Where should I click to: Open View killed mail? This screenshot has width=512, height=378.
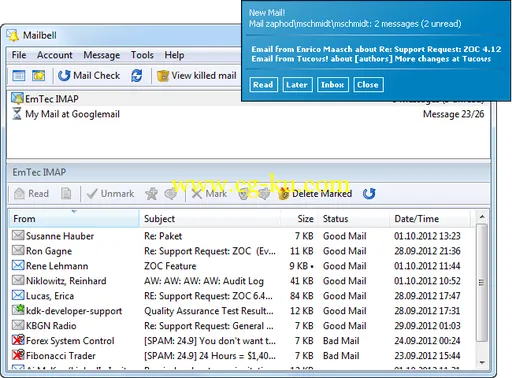click(197, 76)
